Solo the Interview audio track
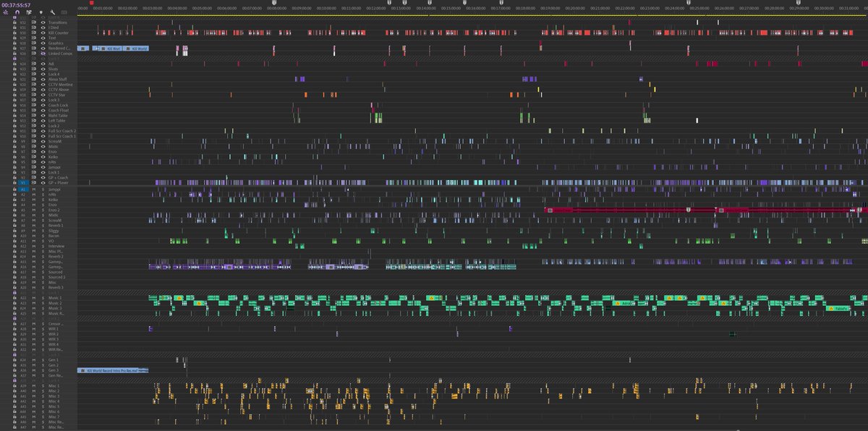 point(43,246)
